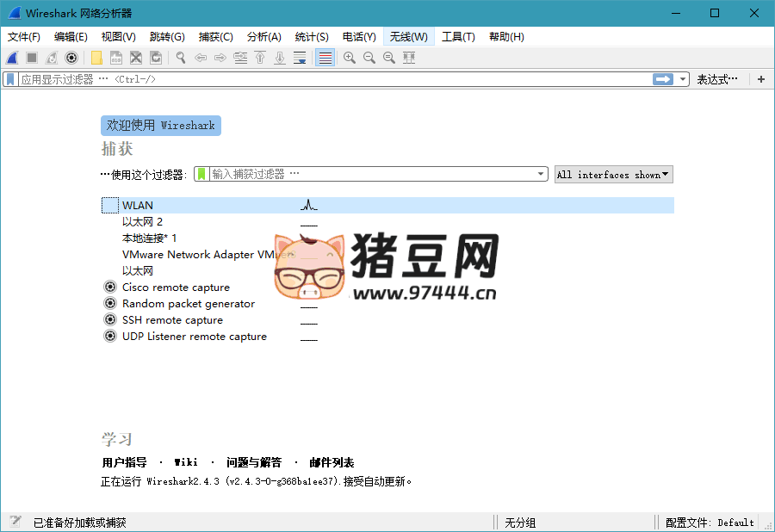Choose the SSH remote capture interface

173,319
